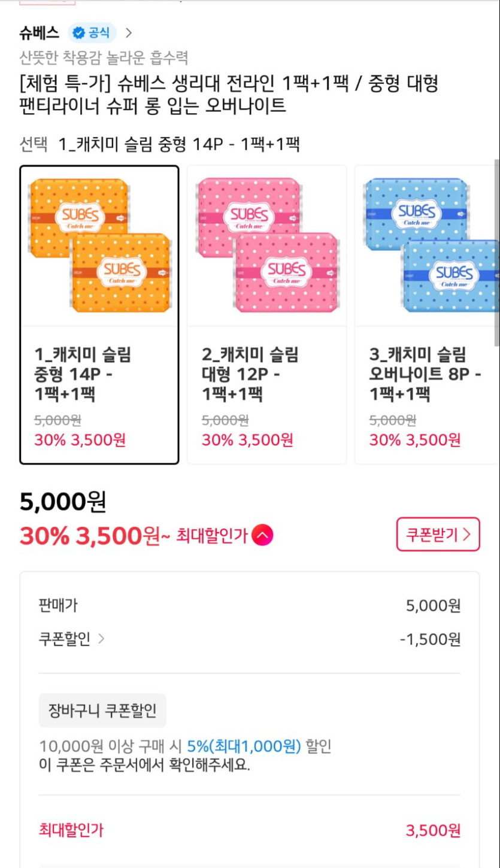Click the 5%(최대1,000원) discount link text
The image size is (500, 868).
[243, 746]
